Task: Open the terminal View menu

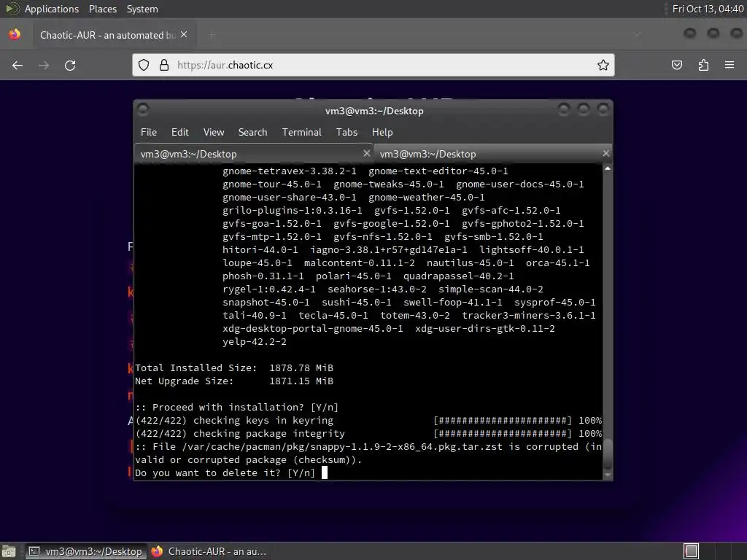Action: click(214, 133)
